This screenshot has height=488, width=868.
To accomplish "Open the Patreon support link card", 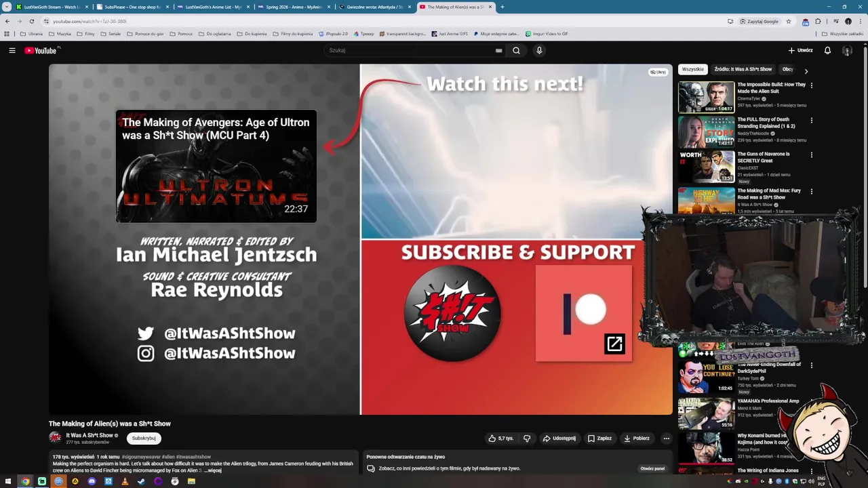I will click(584, 312).
